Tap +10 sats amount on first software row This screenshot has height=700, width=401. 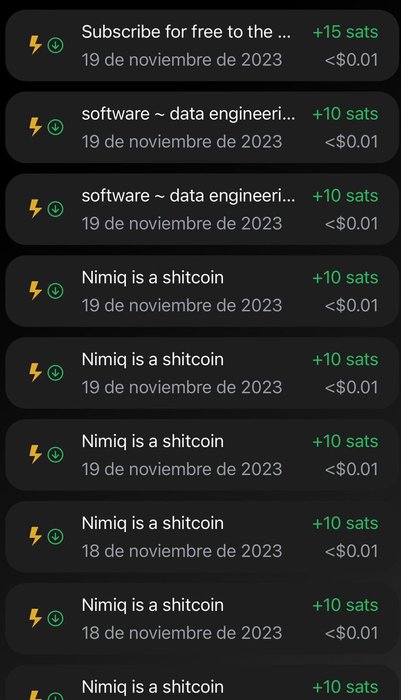click(345, 114)
